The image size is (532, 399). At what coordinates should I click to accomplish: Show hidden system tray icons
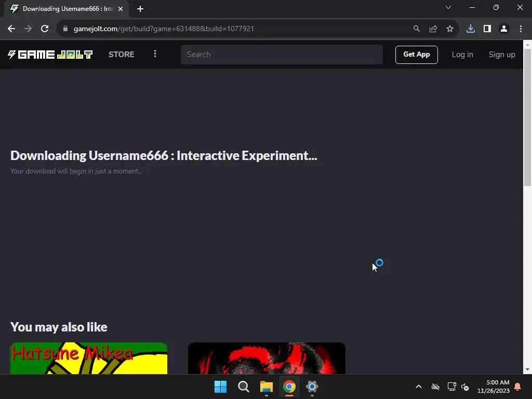coord(419,387)
